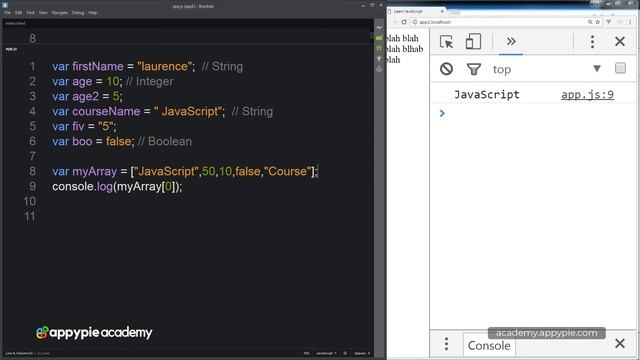640x360 pixels.
Task: Open the app.js:9 source link
Action: [x=587, y=95]
